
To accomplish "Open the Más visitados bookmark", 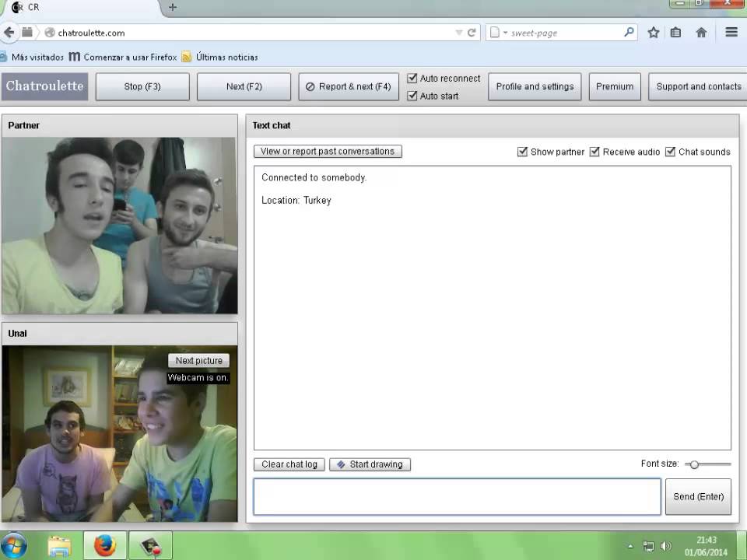I will pos(33,57).
